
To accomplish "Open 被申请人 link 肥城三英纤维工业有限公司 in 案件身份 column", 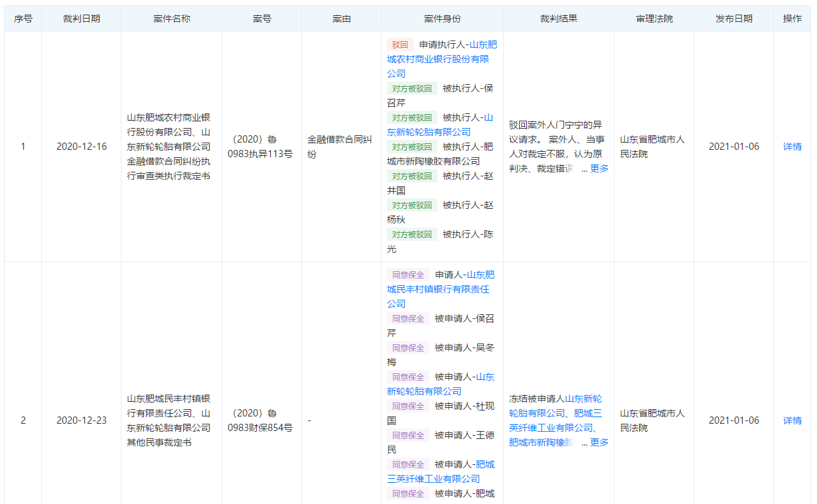I will tap(441, 472).
